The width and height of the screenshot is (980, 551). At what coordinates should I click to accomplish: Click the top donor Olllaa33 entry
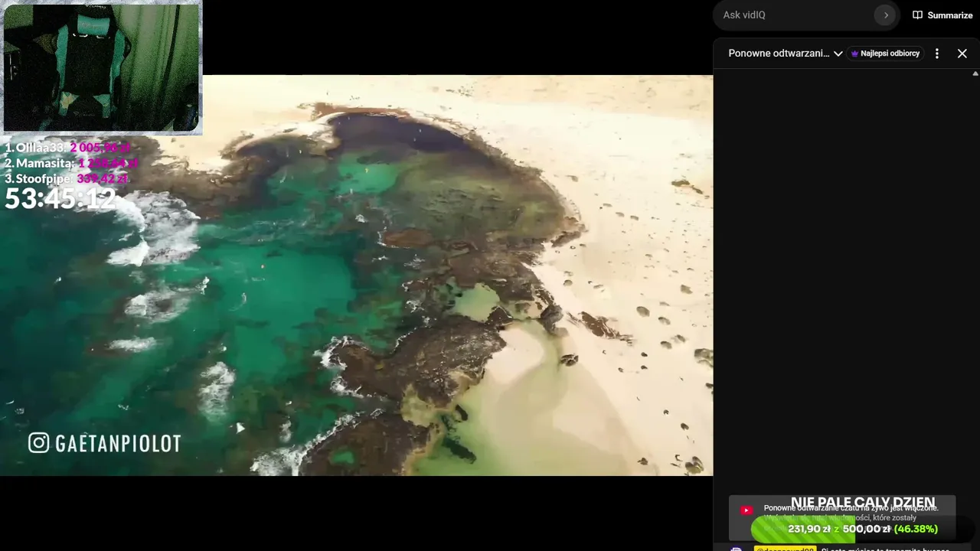pyautogui.click(x=67, y=148)
